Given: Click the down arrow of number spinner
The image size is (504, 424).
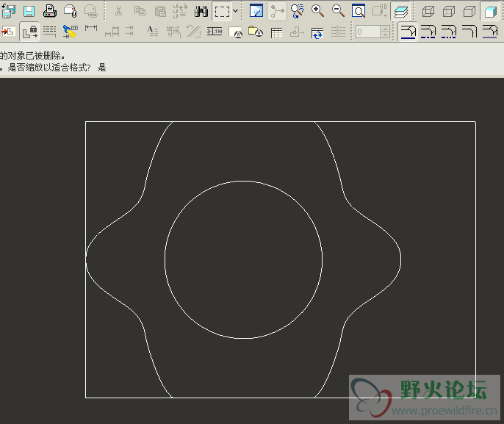Looking at the screenshot, I should tap(385, 35).
